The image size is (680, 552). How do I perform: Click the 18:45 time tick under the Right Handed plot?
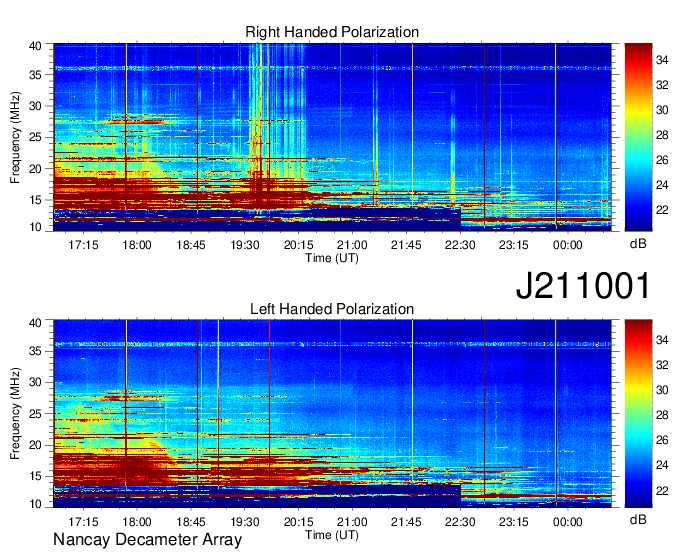(191, 245)
